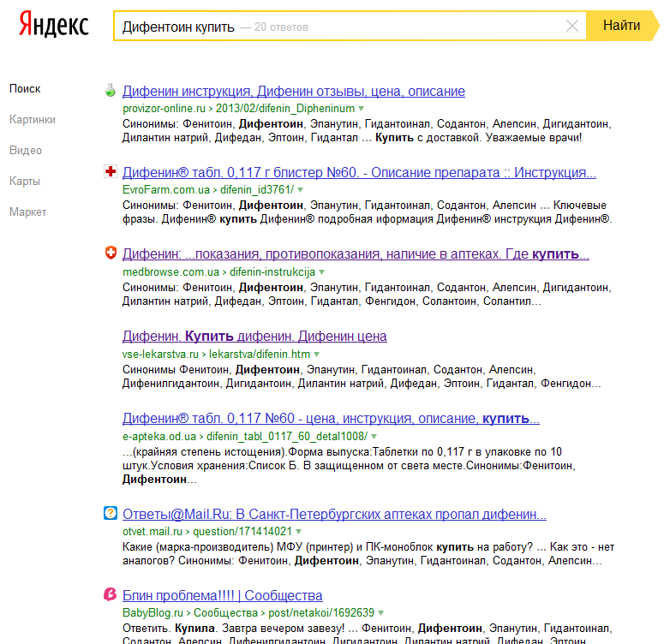
Task: Open Дифенин табл. 0,117 г блистер №60 result
Action: point(359,172)
